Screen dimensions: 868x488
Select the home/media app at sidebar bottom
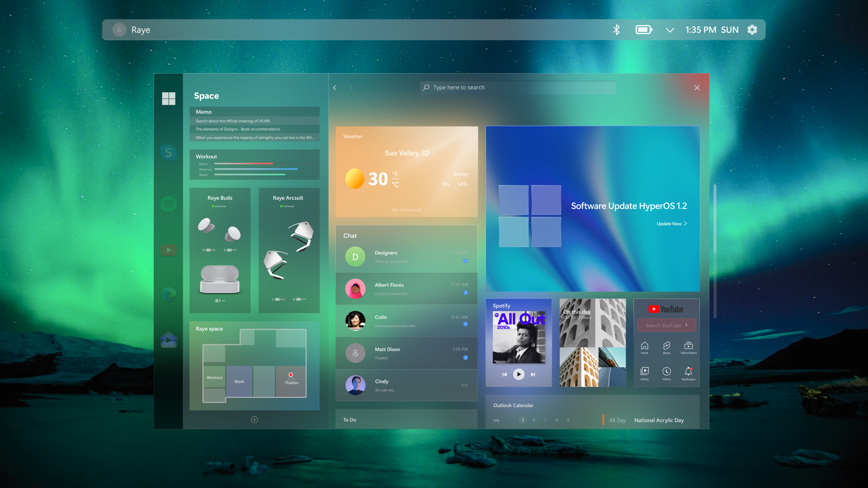(x=169, y=340)
